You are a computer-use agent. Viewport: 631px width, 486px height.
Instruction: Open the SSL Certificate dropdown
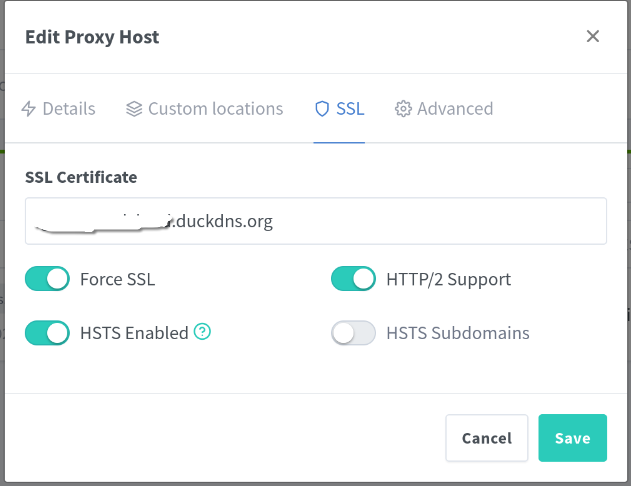[316, 221]
